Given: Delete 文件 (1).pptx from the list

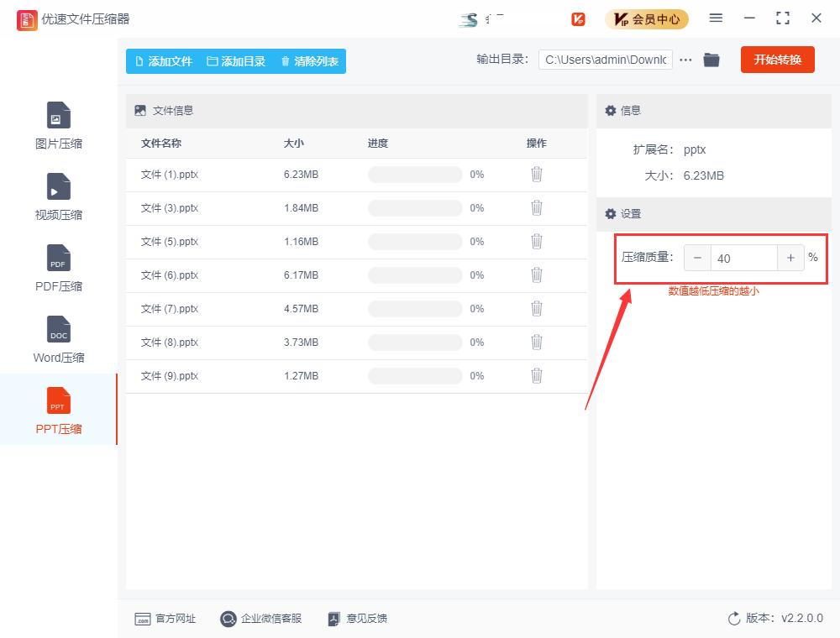Looking at the screenshot, I should pos(537,175).
